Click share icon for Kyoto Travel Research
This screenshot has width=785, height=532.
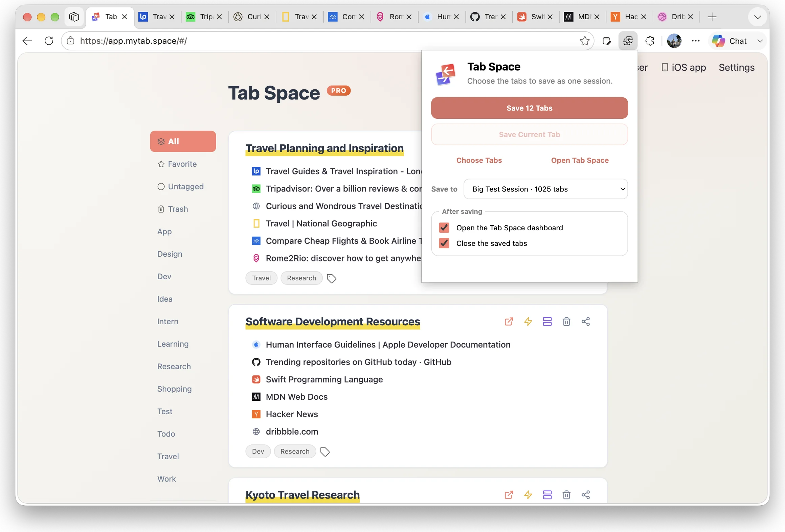click(586, 495)
